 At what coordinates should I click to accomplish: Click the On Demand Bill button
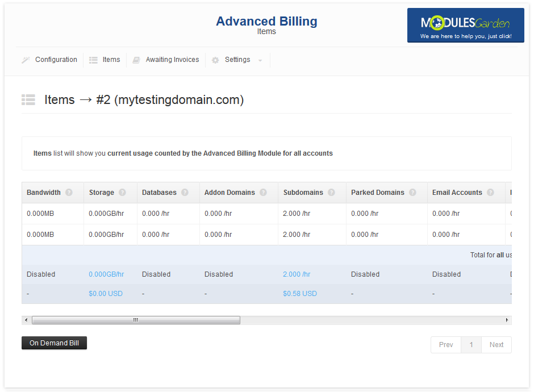(x=54, y=343)
